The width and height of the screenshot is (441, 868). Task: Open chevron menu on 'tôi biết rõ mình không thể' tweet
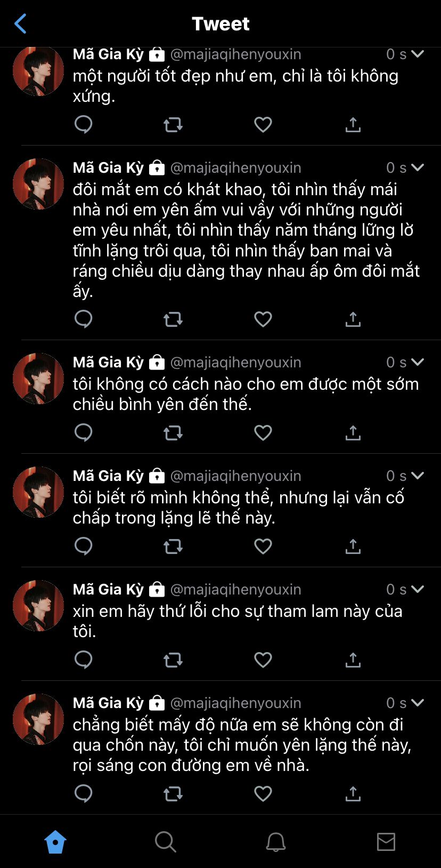[418, 476]
